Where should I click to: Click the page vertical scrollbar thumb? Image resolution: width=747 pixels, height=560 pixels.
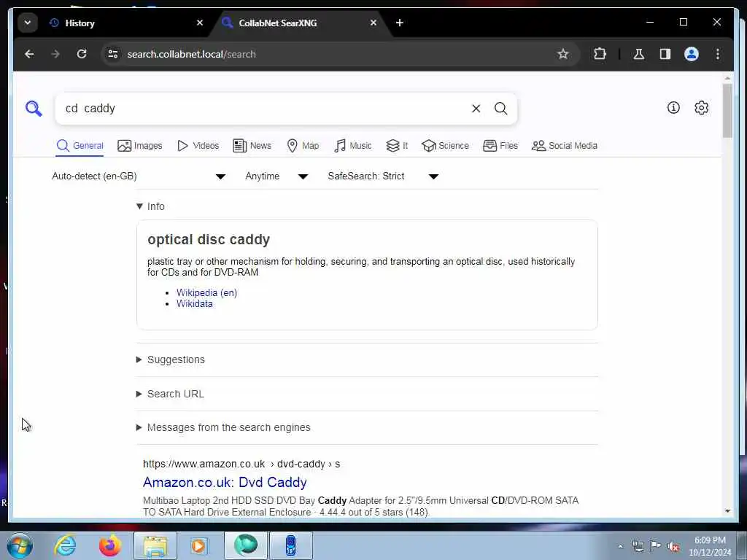tap(727, 111)
